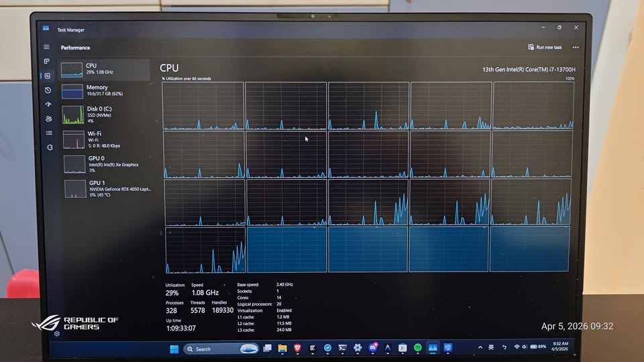Open the 9:32 AM clock and date
This screenshot has width=644, height=362.
559,346
